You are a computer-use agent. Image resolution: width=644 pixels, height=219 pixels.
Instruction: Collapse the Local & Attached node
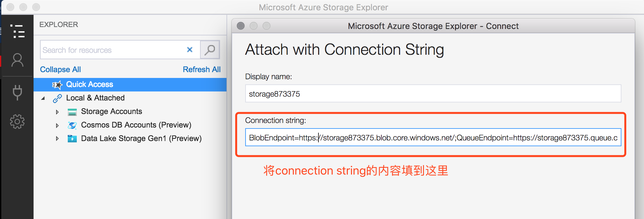pyautogui.click(x=43, y=98)
